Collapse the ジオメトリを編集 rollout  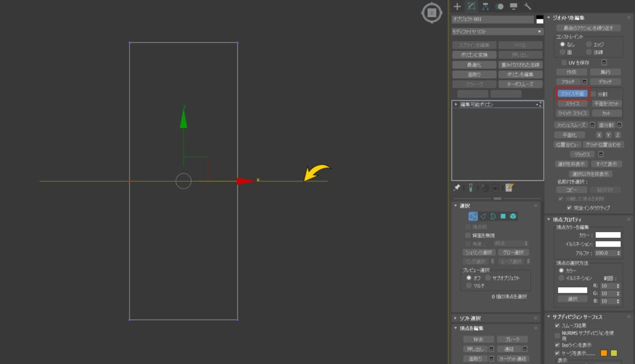(x=549, y=18)
